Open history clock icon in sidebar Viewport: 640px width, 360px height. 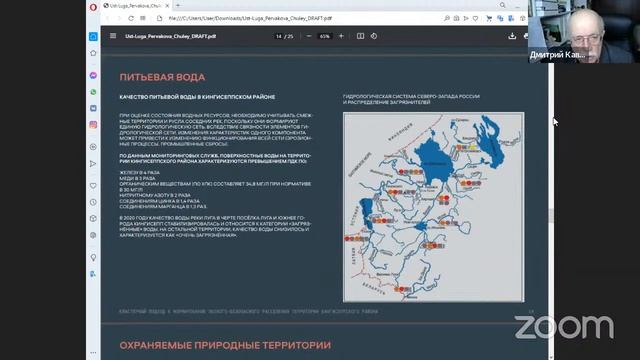point(93,202)
